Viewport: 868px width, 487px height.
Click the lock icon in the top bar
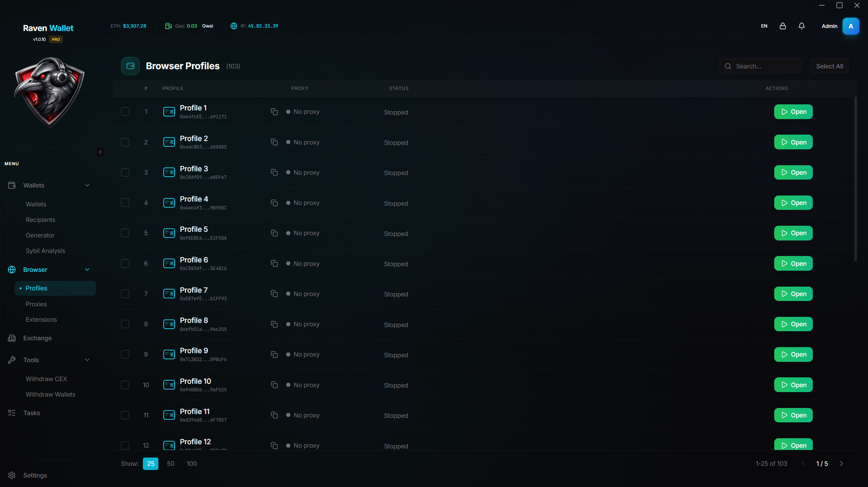(783, 26)
